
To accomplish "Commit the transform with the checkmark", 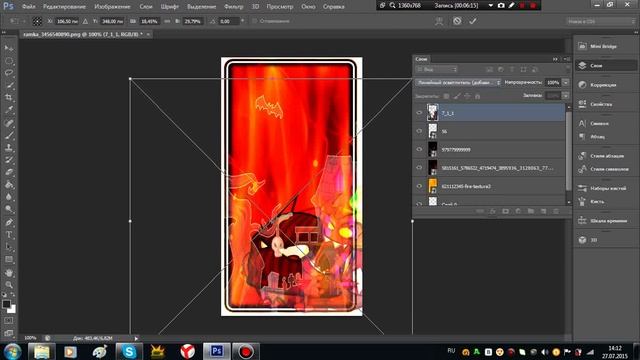I will pos(473,21).
